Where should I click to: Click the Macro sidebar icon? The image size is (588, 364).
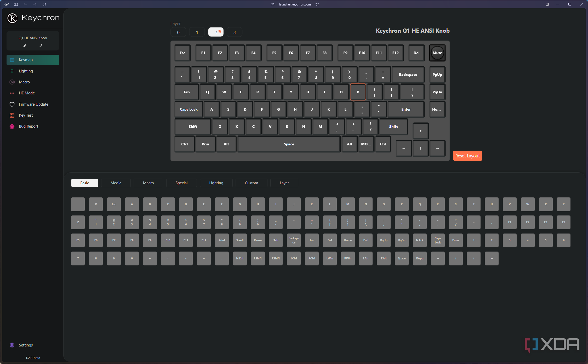tap(12, 82)
